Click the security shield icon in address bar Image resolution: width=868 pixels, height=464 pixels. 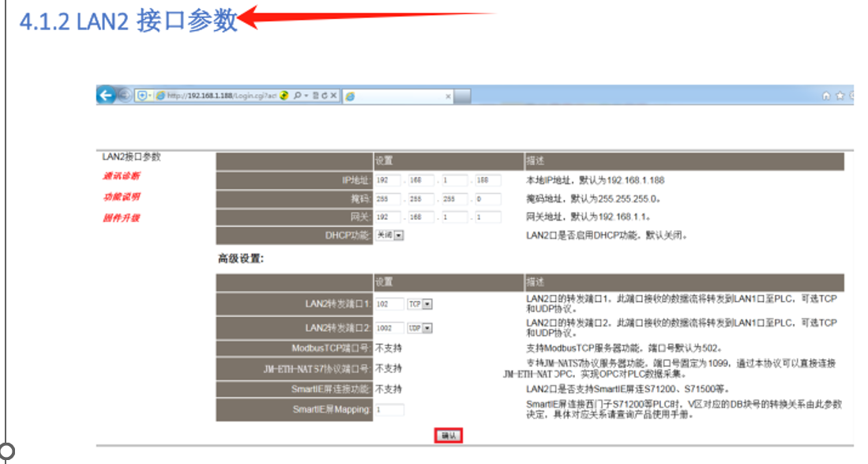tap(142, 95)
